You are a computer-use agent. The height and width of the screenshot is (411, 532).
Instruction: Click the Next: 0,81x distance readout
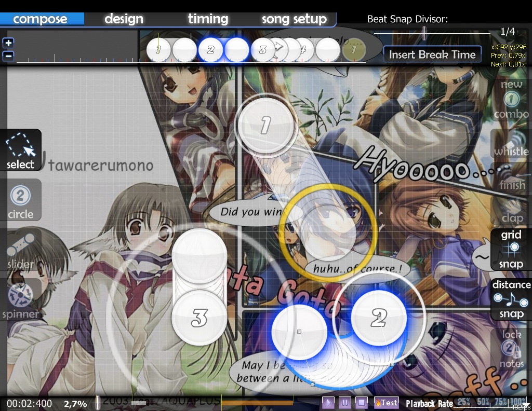[x=508, y=64]
